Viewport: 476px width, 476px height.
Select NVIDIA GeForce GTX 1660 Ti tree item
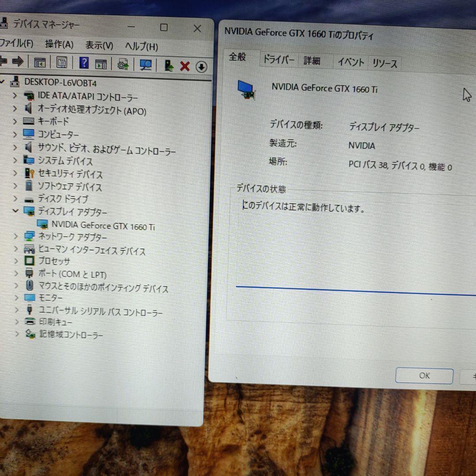coord(103,226)
